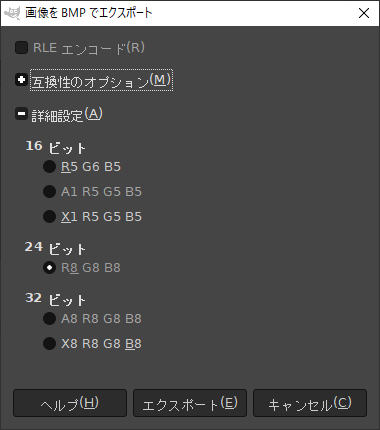The image size is (380, 430).
Task: Expand the 互換性のオプション plus icon
Action: pos(21,80)
